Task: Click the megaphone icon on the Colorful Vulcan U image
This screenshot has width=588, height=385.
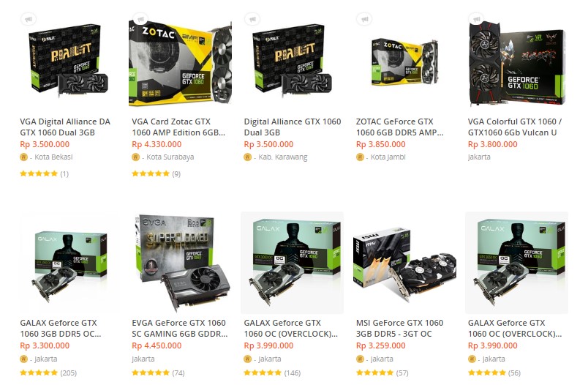Action: (476, 19)
